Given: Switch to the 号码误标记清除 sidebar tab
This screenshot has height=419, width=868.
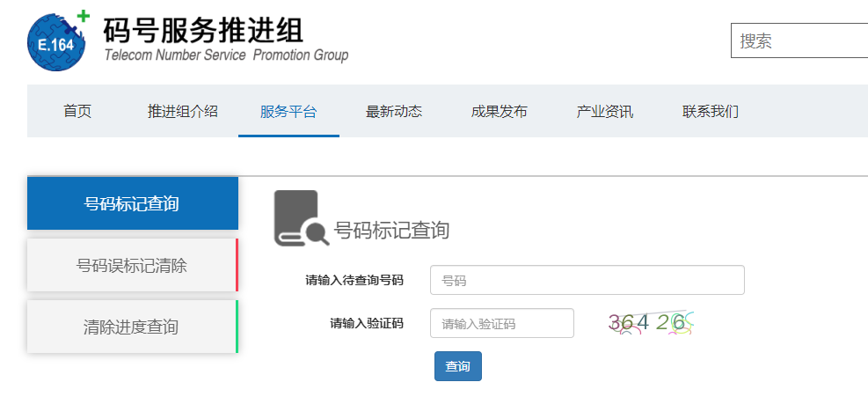Looking at the screenshot, I should pyautogui.click(x=133, y=266).
